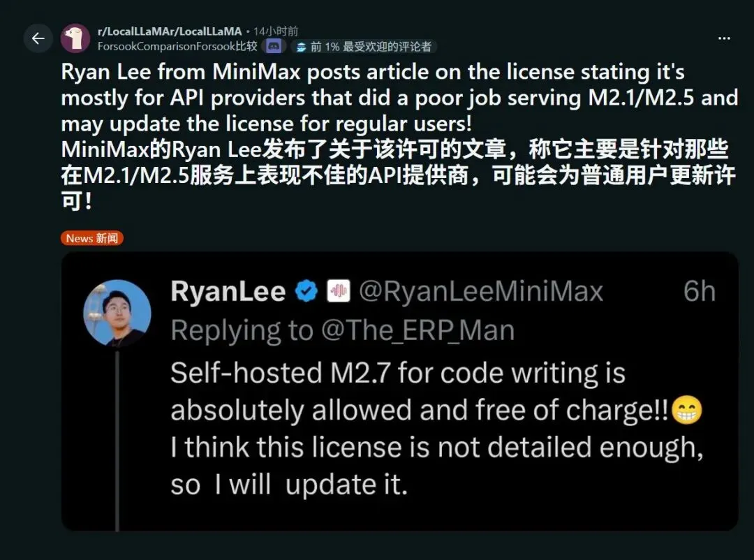Viewport: 754px width, 560px height.
Task: Open the @RyanLeeMiniMax handle
Action: pos(481,291)
